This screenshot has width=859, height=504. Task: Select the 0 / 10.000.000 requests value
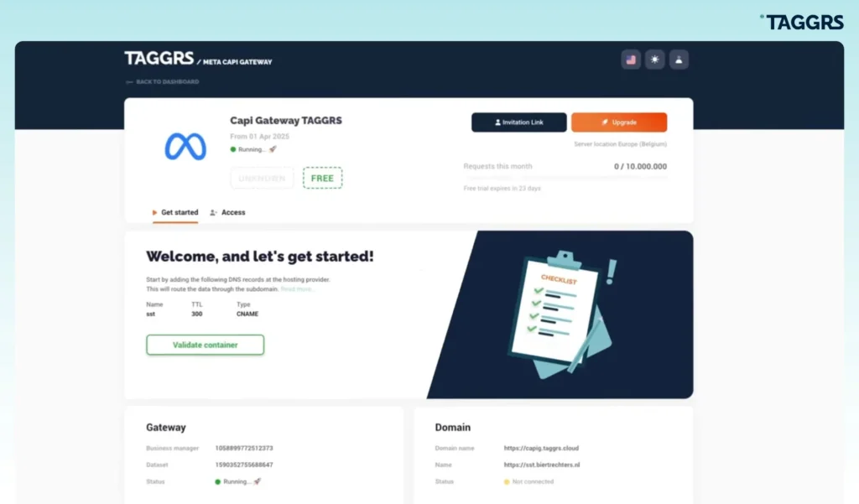640,167
